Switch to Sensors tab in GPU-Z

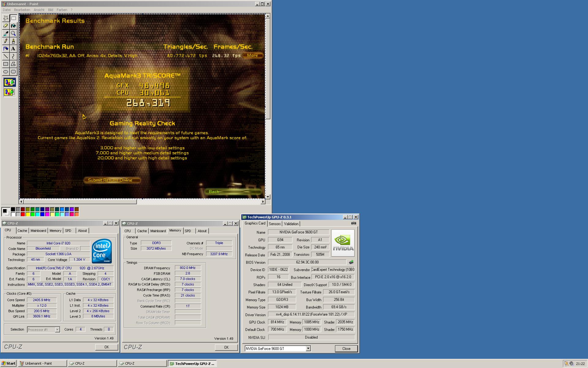(x=275, y=224)
